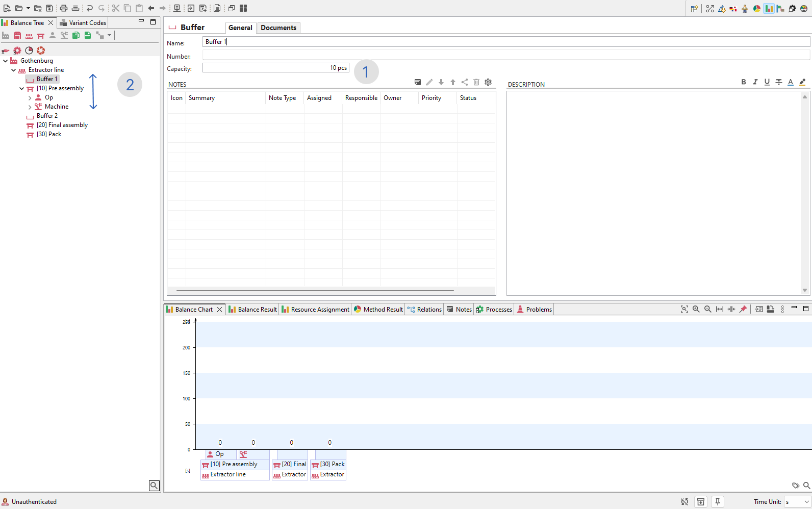Click the red pin icon in chart toolbar
The image size is (812, 509).
coord(743,309)
